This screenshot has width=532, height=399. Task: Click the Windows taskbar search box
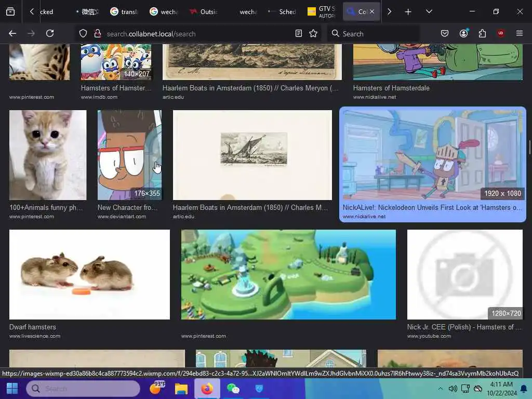click(84, 389)
